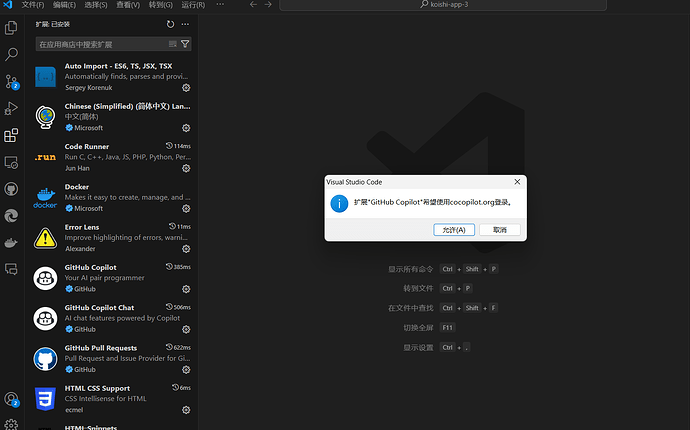Open the Extensions view icon

coord(11,135)
